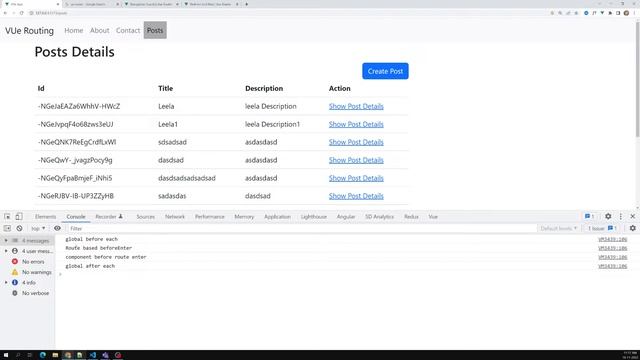Open the Chrome profile avatar
This screenshot has width=640, height=360.
point(626,13)
